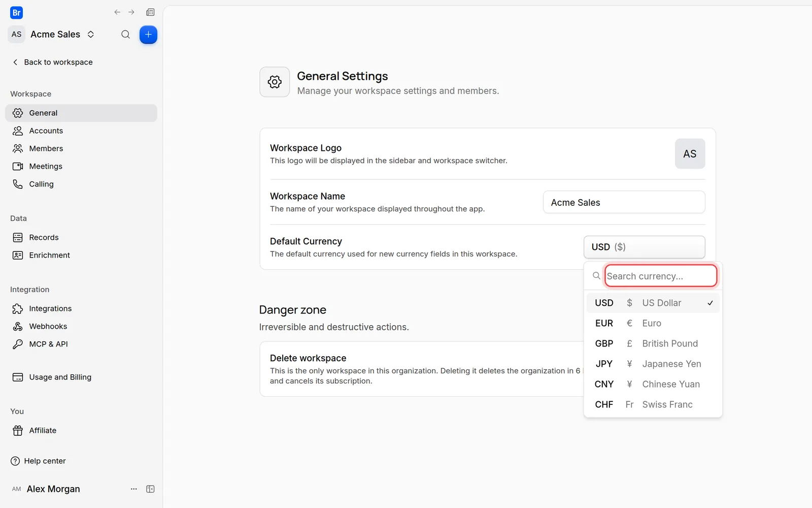Open the Members settings page

click(x=81, y=148)
